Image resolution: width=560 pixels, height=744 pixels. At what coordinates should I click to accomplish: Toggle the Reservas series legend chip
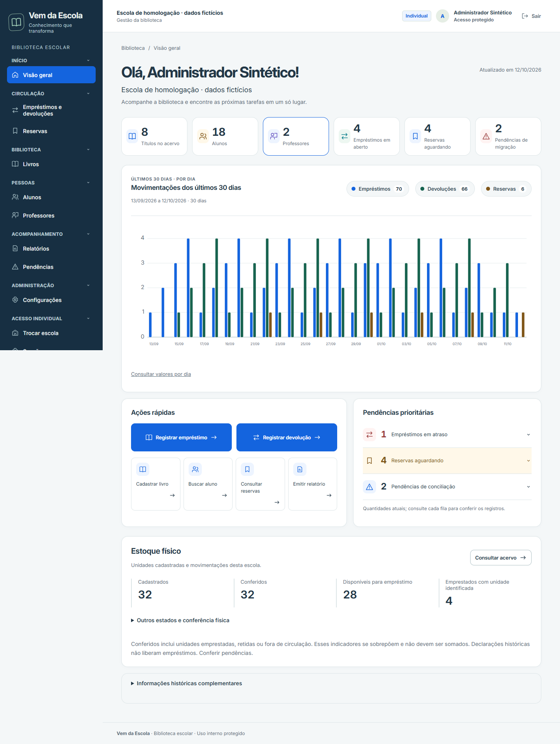[x=506, y=189]
